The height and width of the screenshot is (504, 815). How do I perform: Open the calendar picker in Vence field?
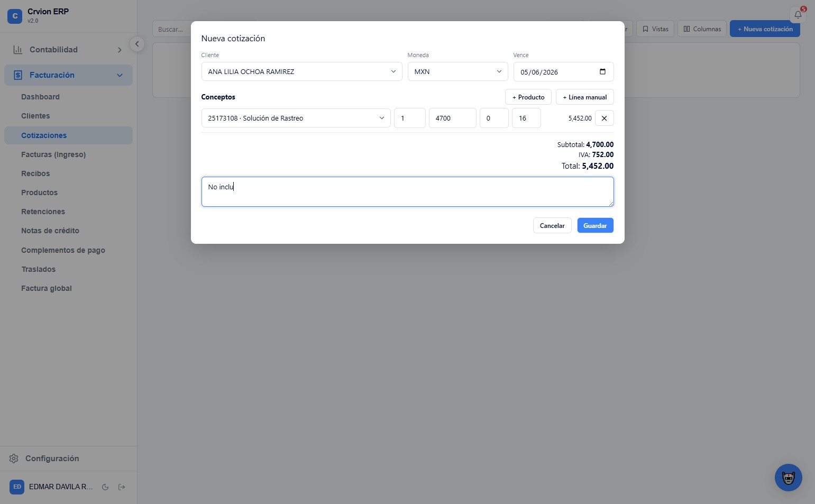pyautogui.click(x=602, y=72)
